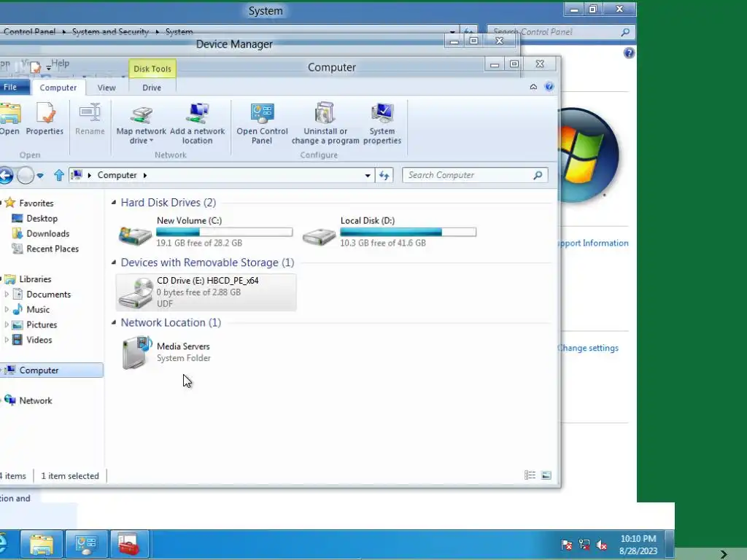Click the Disk Tools contextual tab
The width and height of the screenshot is (747, 560).
coord(152,69)
